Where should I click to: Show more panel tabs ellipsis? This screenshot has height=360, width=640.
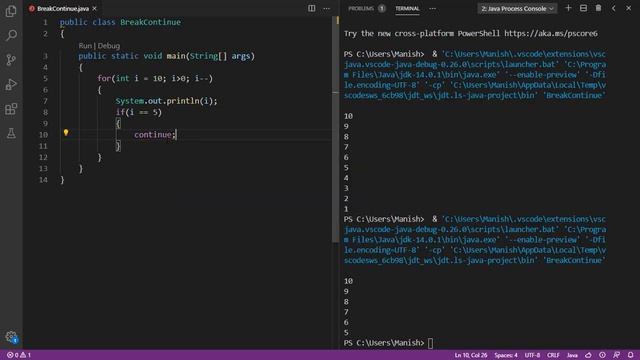432,8
